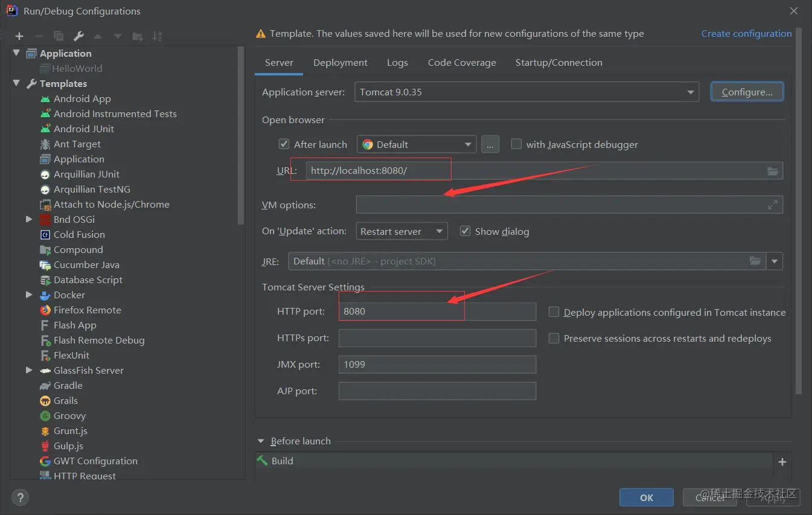Screen dimensions: 812x515
Task: Expand the Docker tree node
Action: (x=28, y=295)
